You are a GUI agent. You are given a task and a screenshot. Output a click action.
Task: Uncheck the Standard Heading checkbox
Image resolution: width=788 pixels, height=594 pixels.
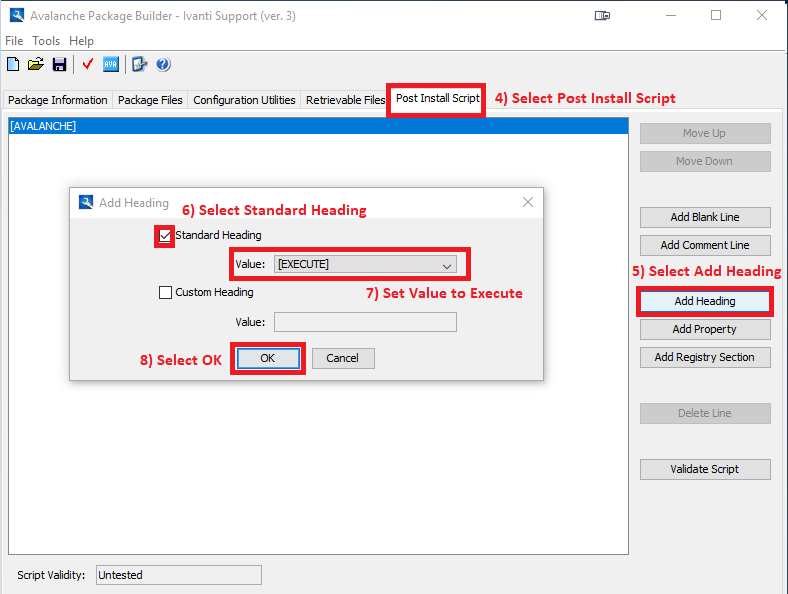pos(165,235)
